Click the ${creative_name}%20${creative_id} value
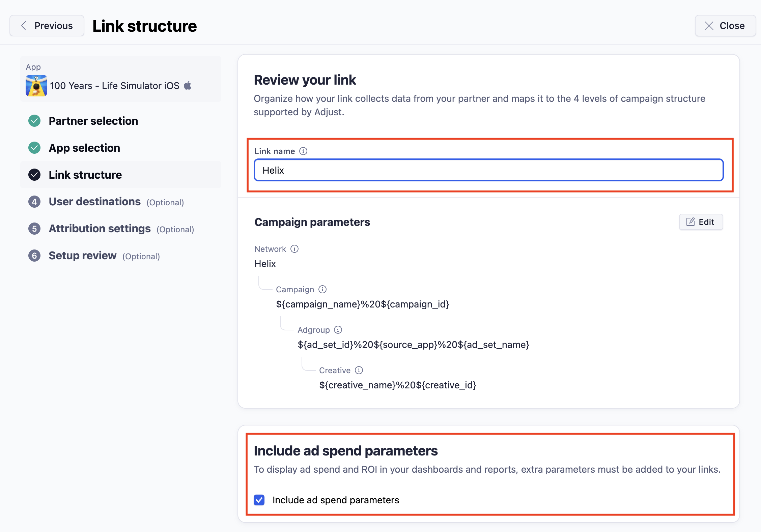This screenshot has width=761, height=532. point(398,385)
